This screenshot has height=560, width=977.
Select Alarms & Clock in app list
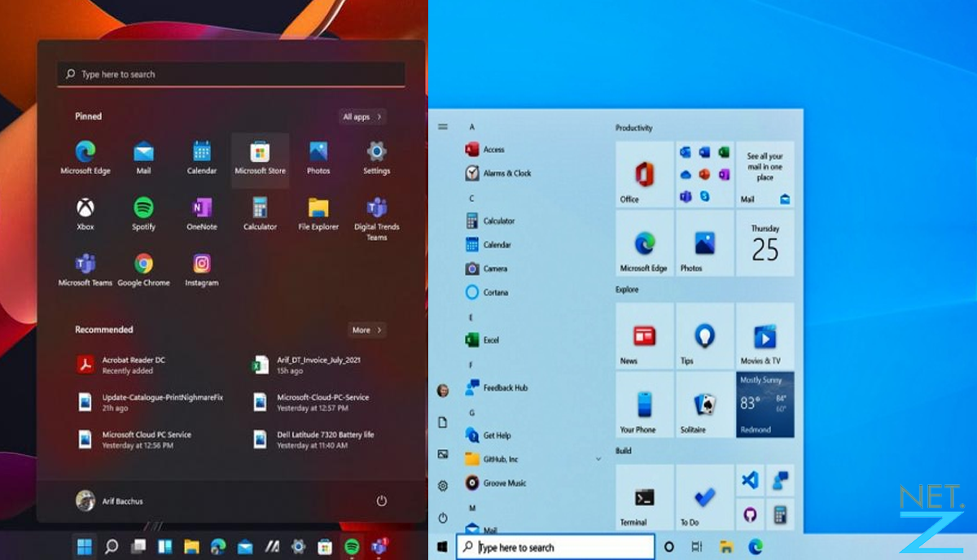[x=497, y=173]
